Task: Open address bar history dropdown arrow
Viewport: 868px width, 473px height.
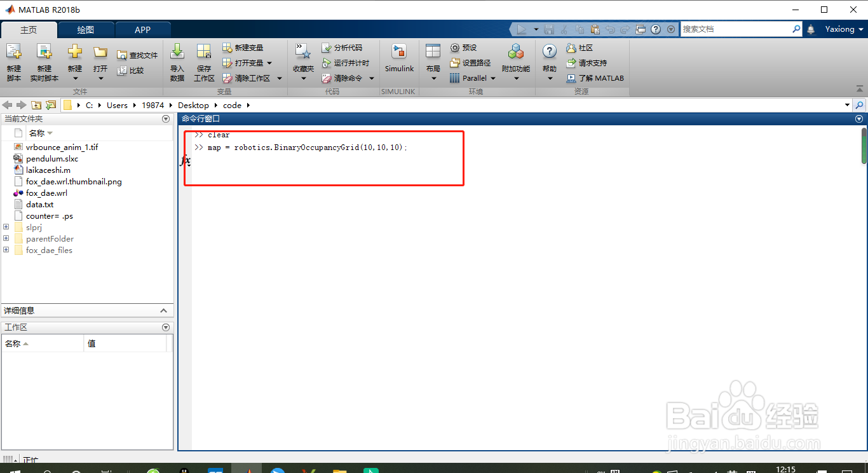Action: [847, 105]
